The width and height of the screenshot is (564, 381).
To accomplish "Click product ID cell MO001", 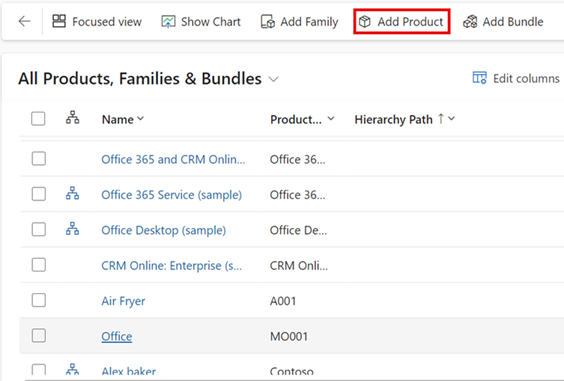I will click(289, 336).
